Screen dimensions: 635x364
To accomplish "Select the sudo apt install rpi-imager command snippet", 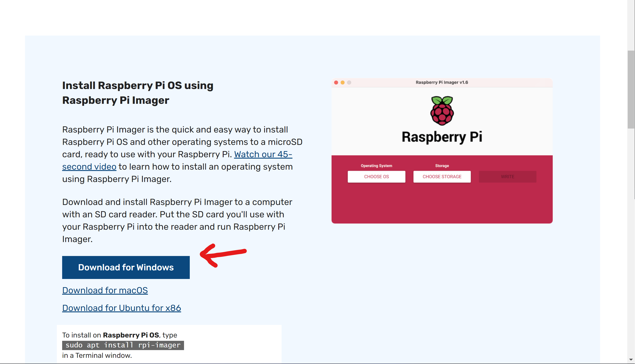I will [x=123, y=345].
